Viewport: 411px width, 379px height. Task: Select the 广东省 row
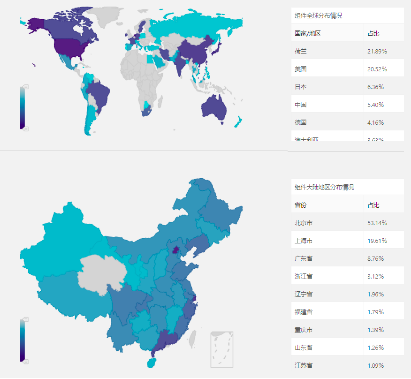[347, 258]
